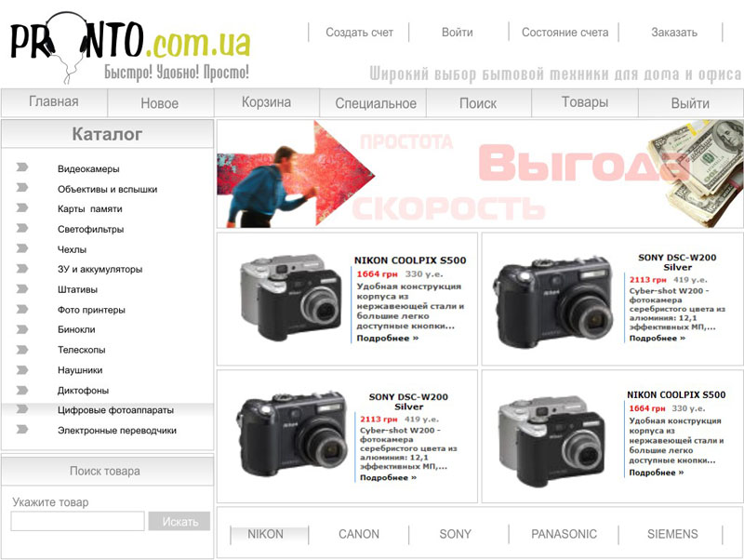Click the arrow bullet beside Цифровые фотоаппараты
This screenshot has height=560, width=744.
(x=22, y=409)
